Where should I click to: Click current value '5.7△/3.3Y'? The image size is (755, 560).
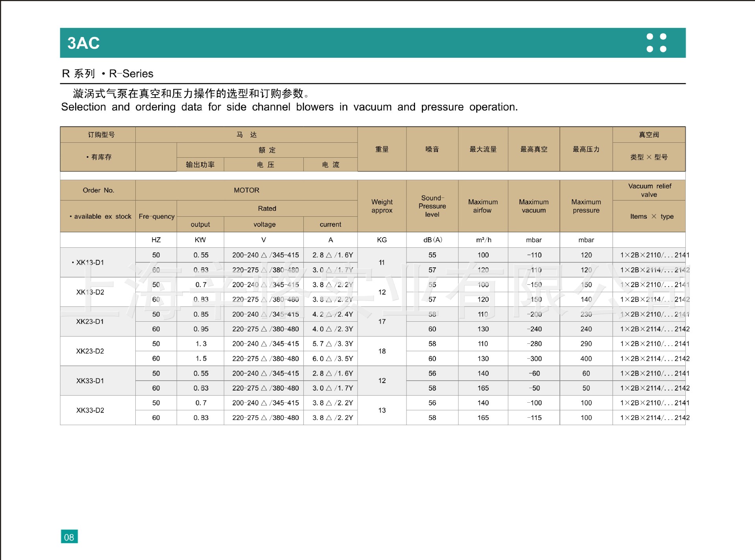point(333,344)
